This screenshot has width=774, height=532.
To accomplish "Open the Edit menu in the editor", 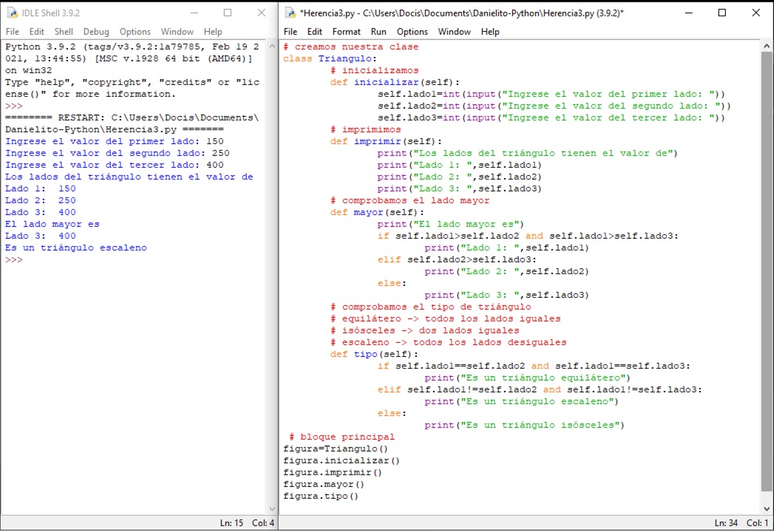I will [x=314, y=32].
